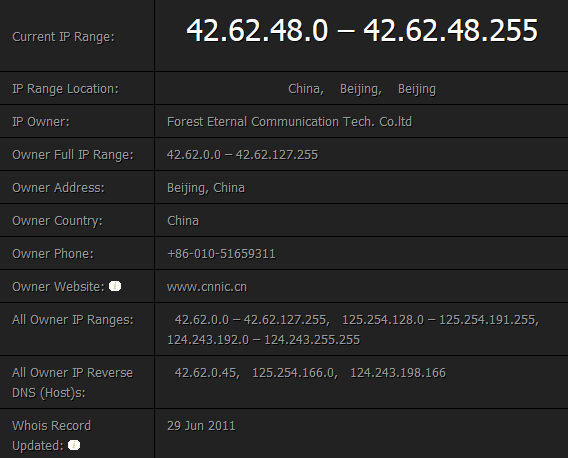Image resolution: width=568 pixels, height=458 pixels.
Task: Open reverse DNS host 125.254.166.0
Action: [x=295, y=372]
